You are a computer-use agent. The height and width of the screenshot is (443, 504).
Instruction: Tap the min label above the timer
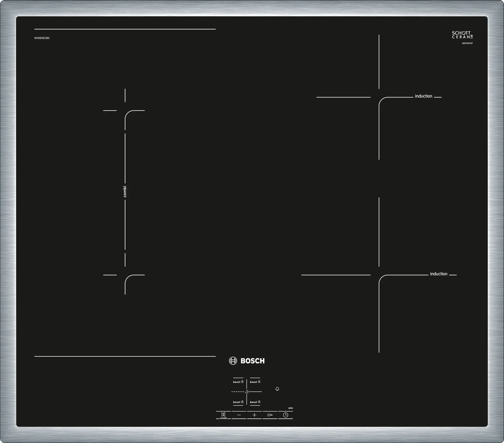coord(290,408)
